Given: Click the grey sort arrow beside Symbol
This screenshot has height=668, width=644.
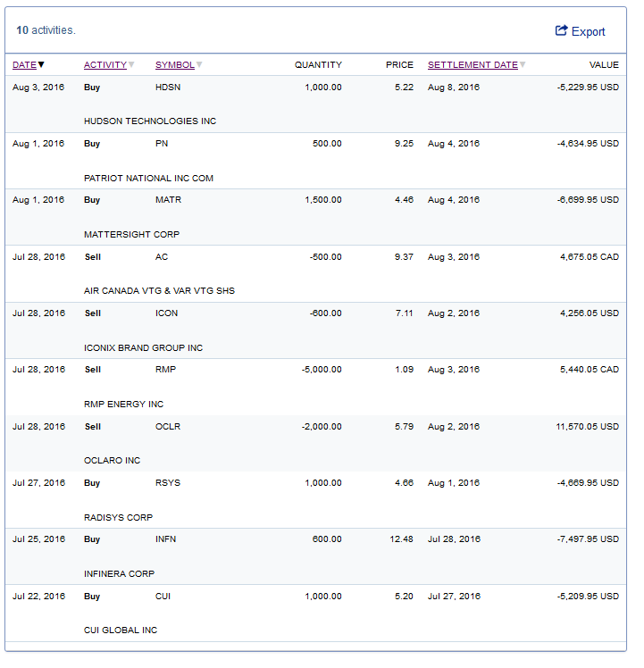Looking at the screenshot, I should [199, 64].
